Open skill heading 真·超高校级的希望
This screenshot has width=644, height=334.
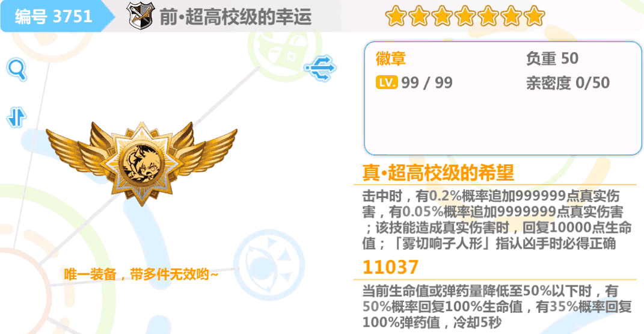pyautogui.click(x=438, y=173)
